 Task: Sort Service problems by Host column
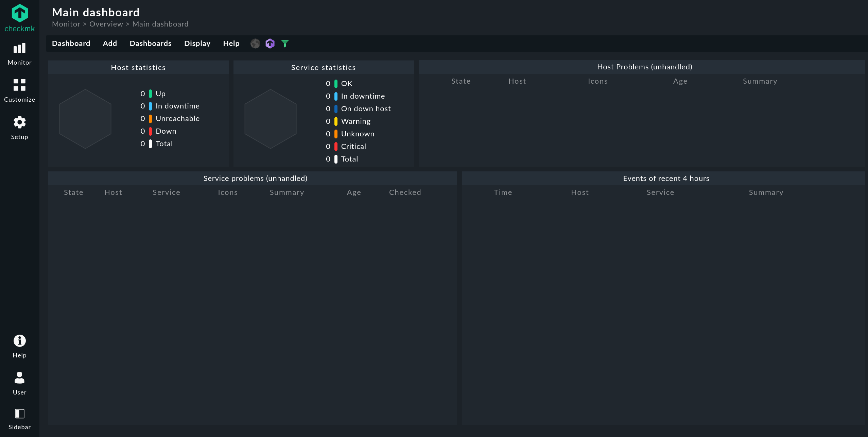coord(113,192)
